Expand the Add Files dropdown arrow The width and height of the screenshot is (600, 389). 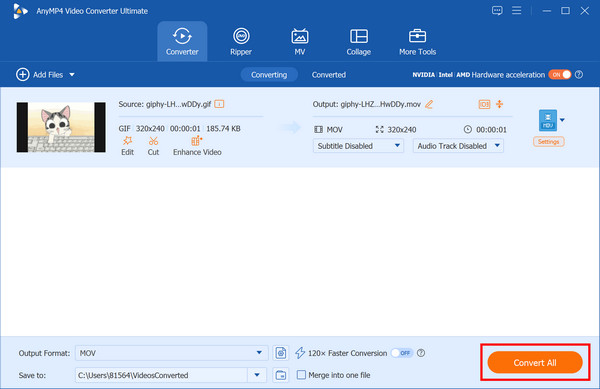tap(72, 75)
